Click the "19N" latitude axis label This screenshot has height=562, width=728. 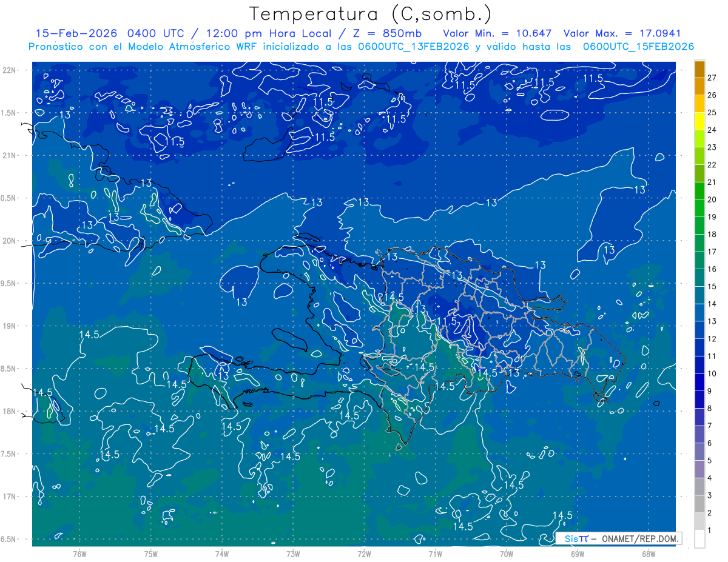(9, 326)
